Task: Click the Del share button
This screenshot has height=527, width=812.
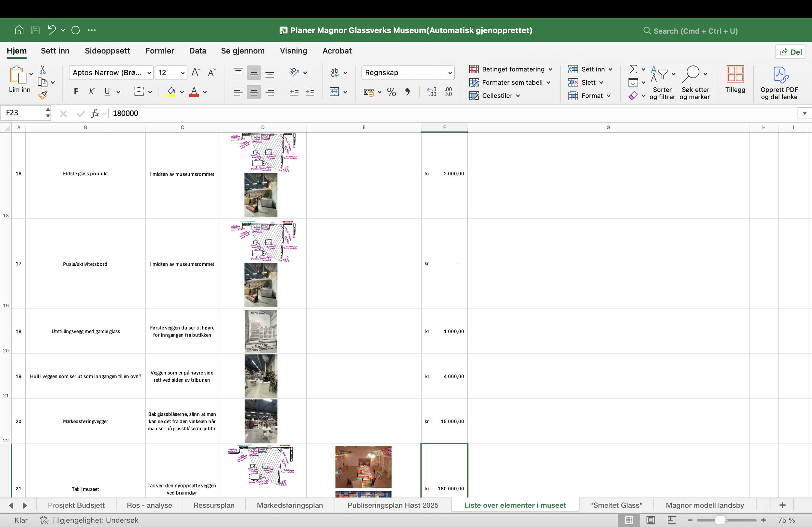Action: 791,52
